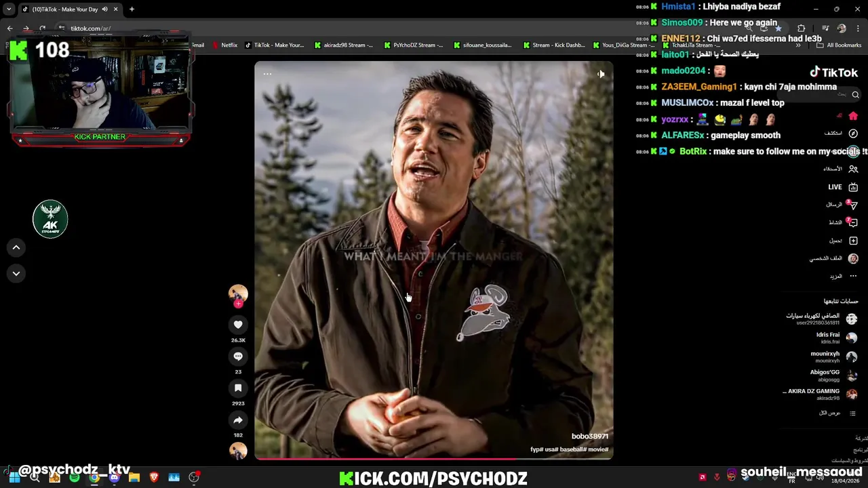
Task: Open the user292180361811 followed account
Action: 821,319
